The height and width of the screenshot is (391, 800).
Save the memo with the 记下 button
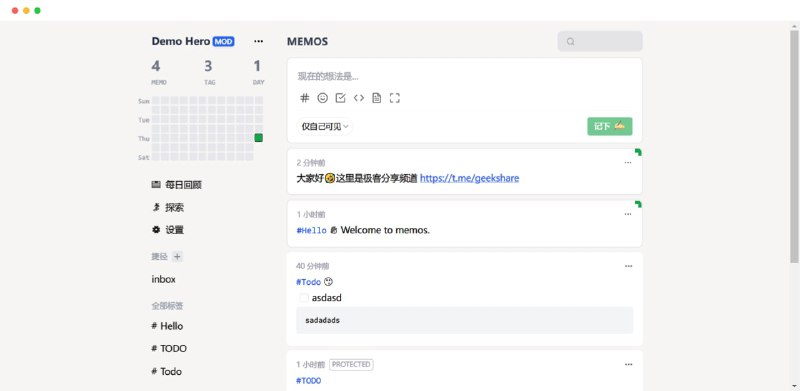[x=610, y=126]
